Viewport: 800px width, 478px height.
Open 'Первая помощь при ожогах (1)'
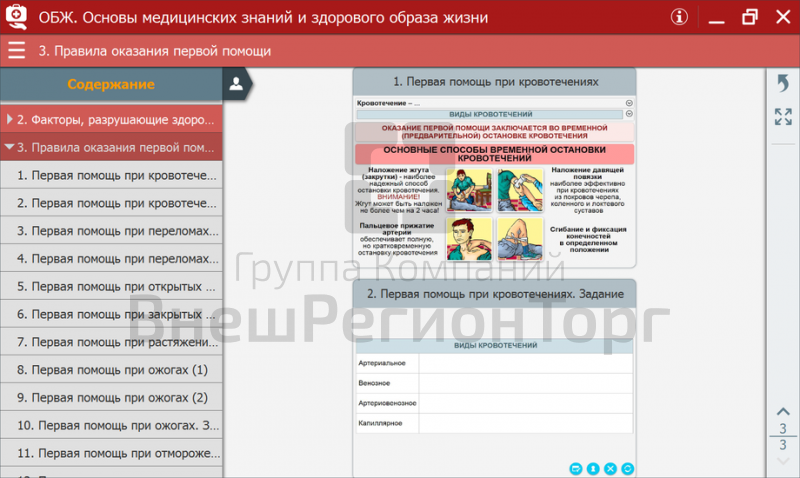[112, 370]
